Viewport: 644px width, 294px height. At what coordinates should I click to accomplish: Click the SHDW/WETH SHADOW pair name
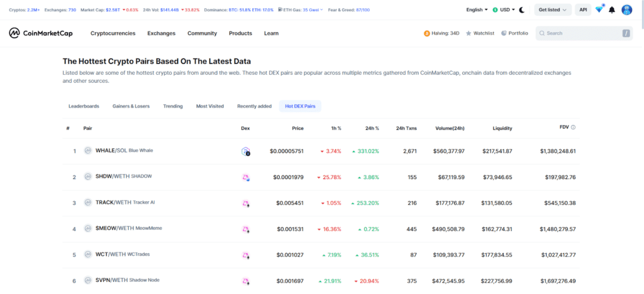click(x=124, y=177)
